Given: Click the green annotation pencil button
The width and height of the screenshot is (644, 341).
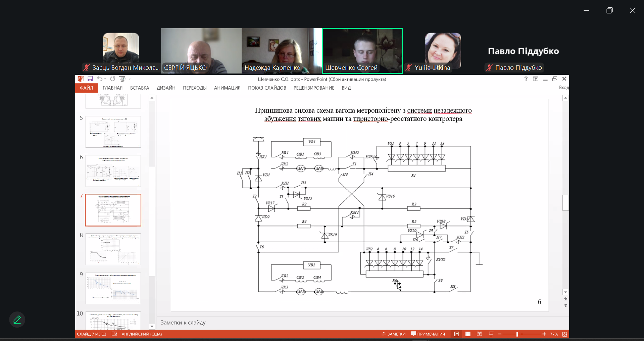Looking at the screenshot, I should 17,320.
